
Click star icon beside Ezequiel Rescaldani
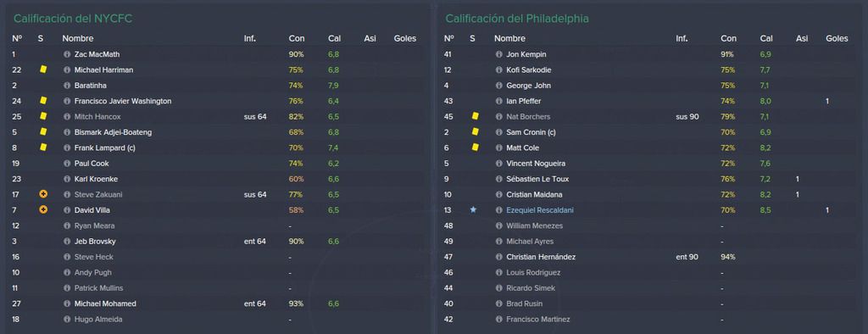[473, 210]
